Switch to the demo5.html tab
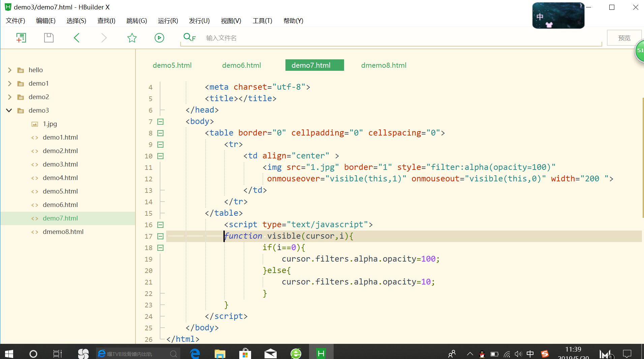 tap(172, 65)
